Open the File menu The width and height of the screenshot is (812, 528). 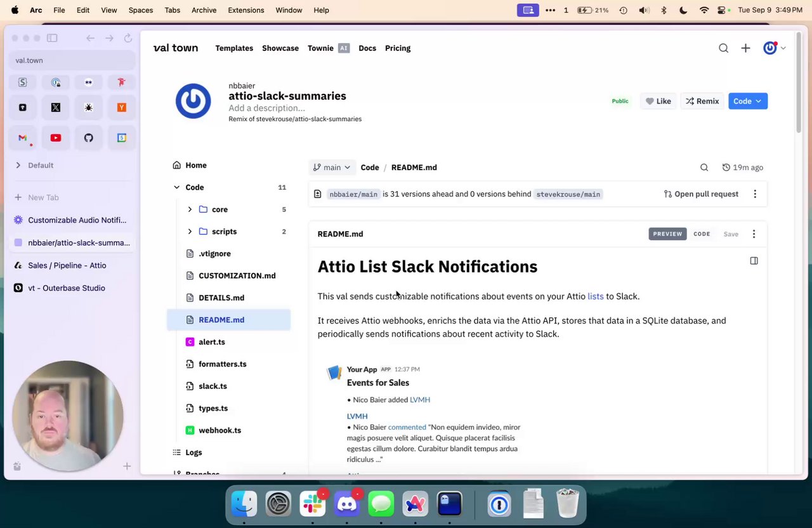(59, 10)
